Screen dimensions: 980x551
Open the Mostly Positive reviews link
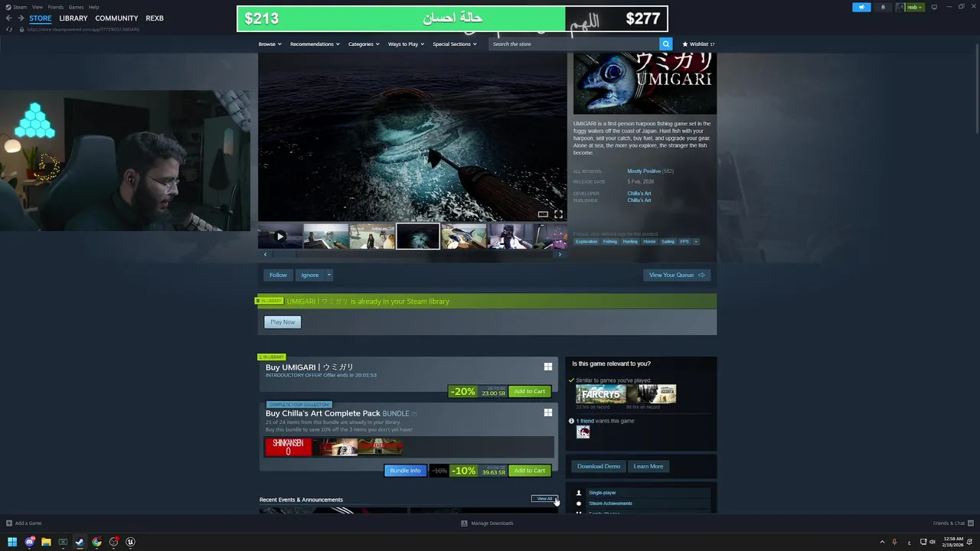644,171
